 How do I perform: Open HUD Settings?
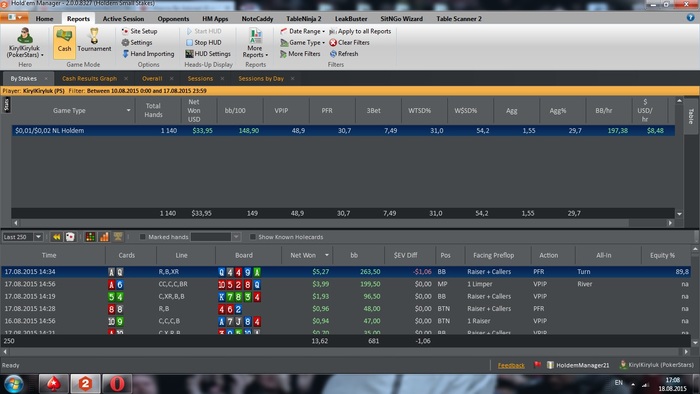(208, 54)
